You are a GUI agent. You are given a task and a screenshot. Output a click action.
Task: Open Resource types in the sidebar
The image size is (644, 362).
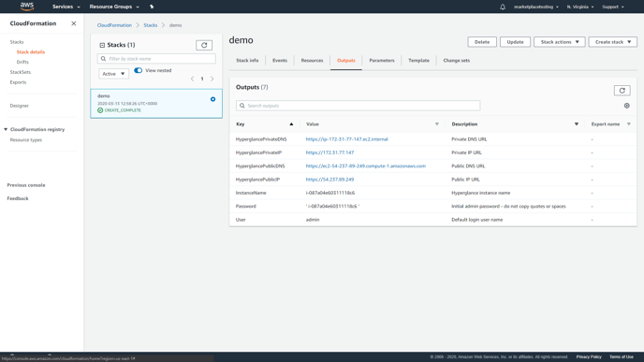pos(26,140)
